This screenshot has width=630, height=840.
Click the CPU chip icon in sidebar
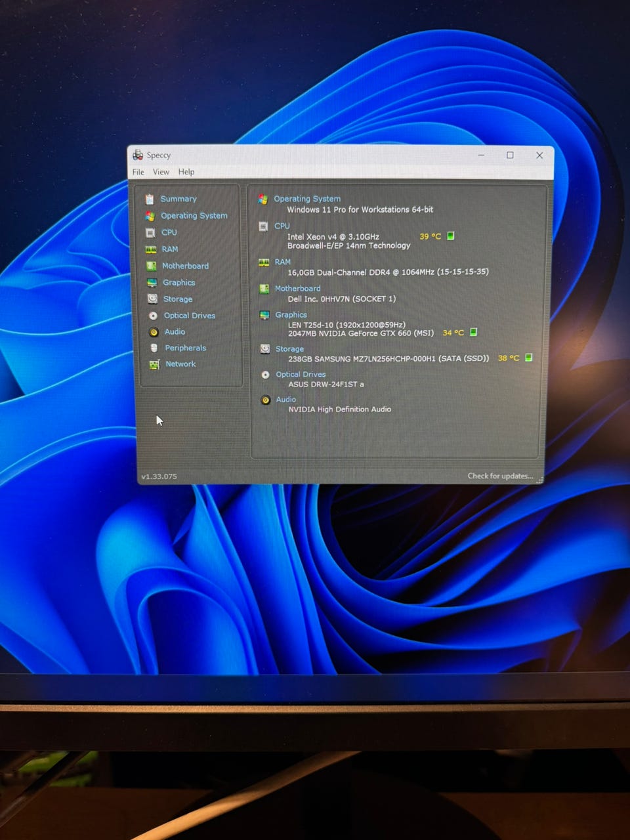[150, 232]
